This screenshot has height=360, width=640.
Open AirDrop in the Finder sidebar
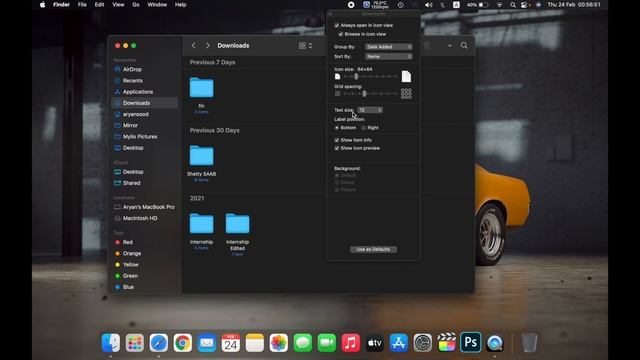tap(132, 69)
